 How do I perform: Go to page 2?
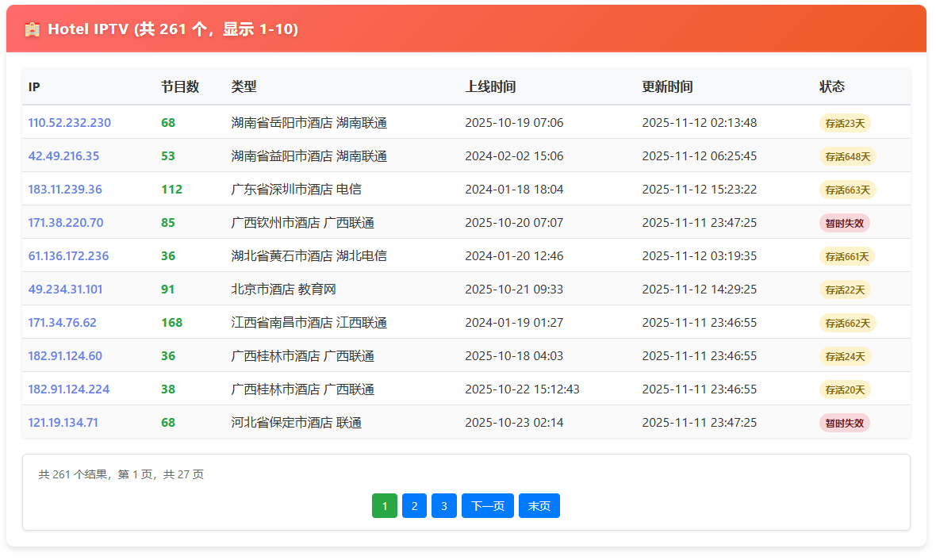click(414, 506)
